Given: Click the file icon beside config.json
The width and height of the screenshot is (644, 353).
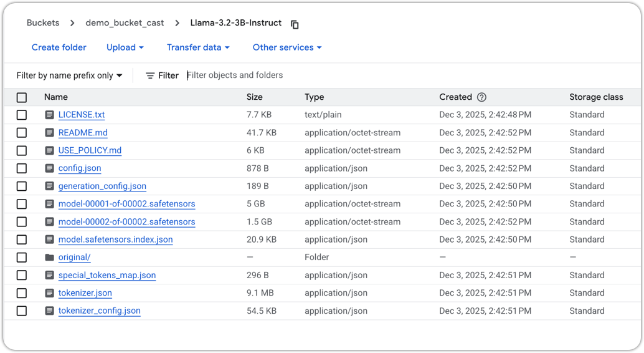Looking at the screenshot, I should click(x=50, y=168).
